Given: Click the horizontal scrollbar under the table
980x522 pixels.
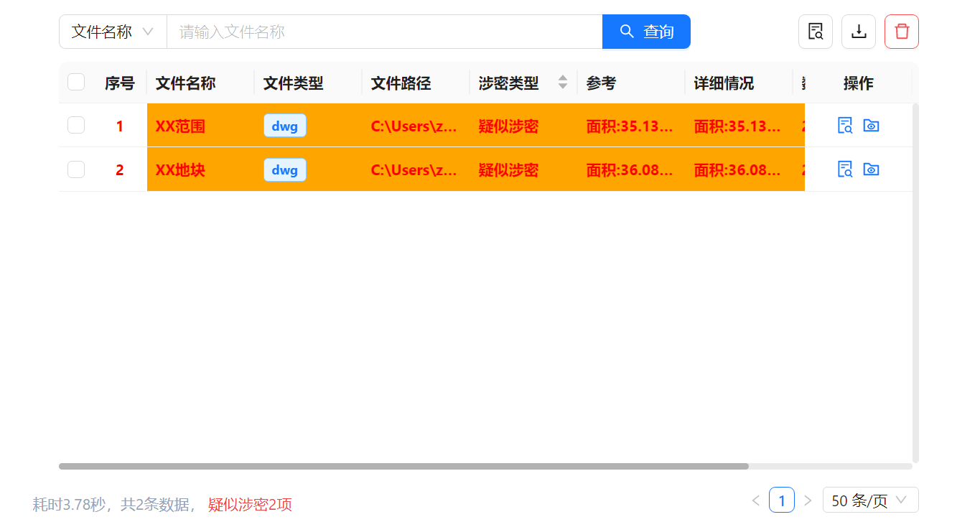Looking at the screenshot, I should (403, 466).
